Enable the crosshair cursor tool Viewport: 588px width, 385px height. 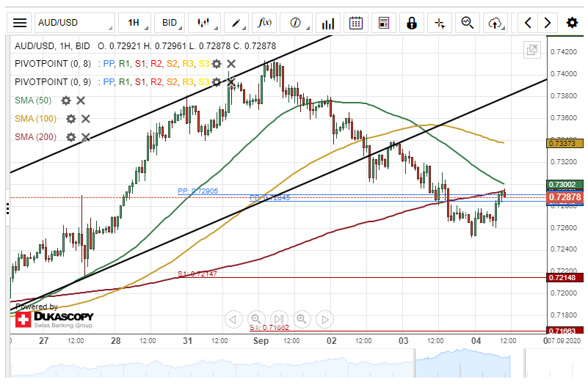440,23
